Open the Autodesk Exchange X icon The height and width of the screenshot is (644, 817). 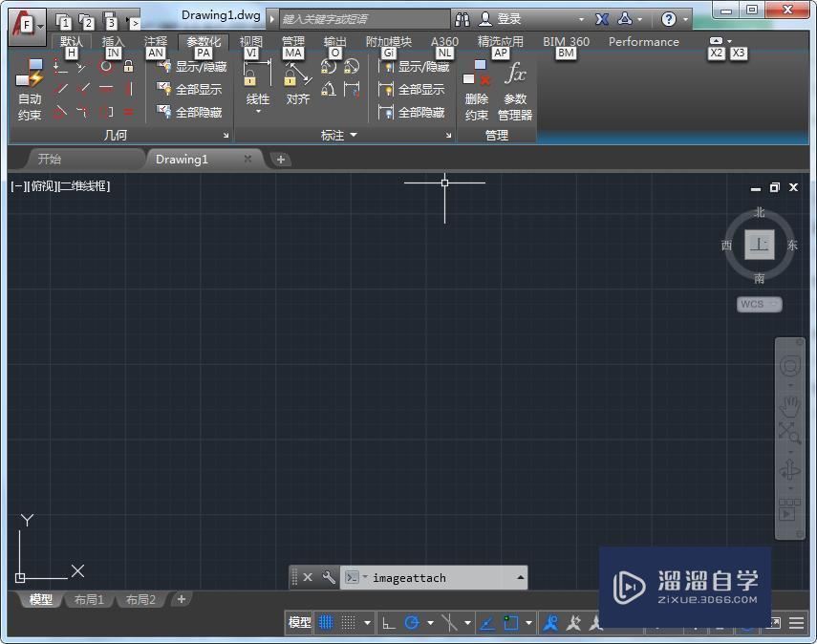pyautogui.click(x=602, y=18)
